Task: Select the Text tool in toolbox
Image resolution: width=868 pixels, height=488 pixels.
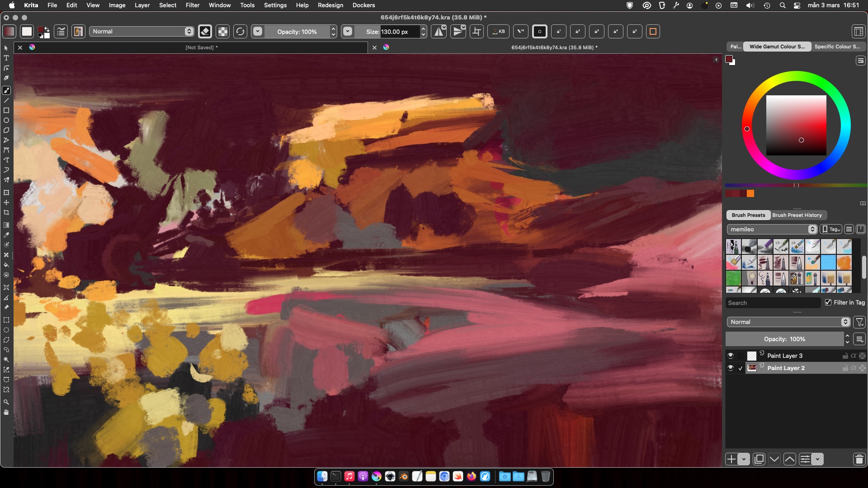Action: 6,58
